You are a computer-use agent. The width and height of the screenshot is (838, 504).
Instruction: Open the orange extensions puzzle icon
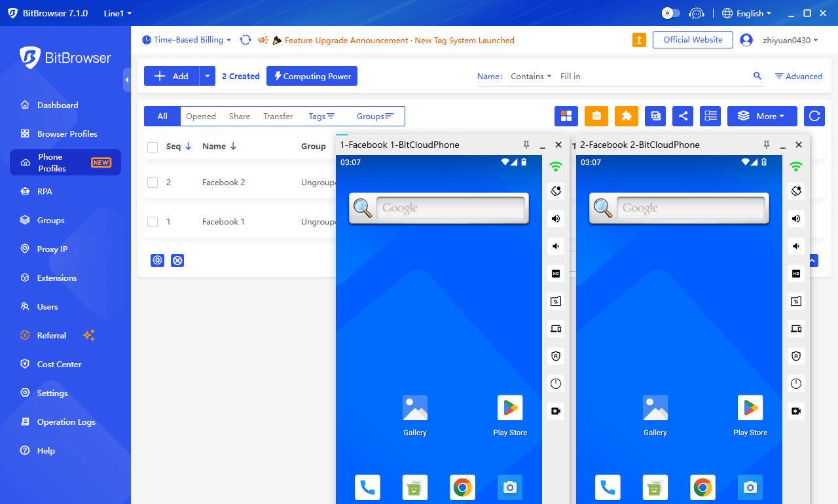click(x=627, y=116)
